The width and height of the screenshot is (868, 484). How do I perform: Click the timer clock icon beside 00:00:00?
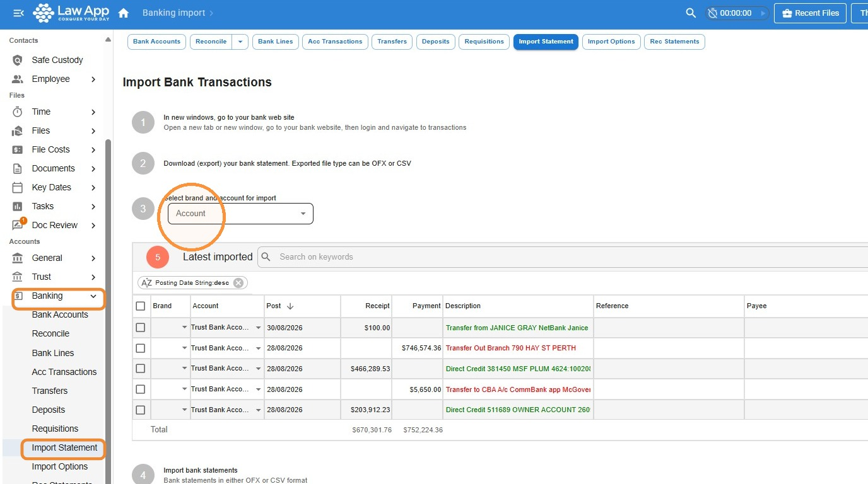click(713, 13)
